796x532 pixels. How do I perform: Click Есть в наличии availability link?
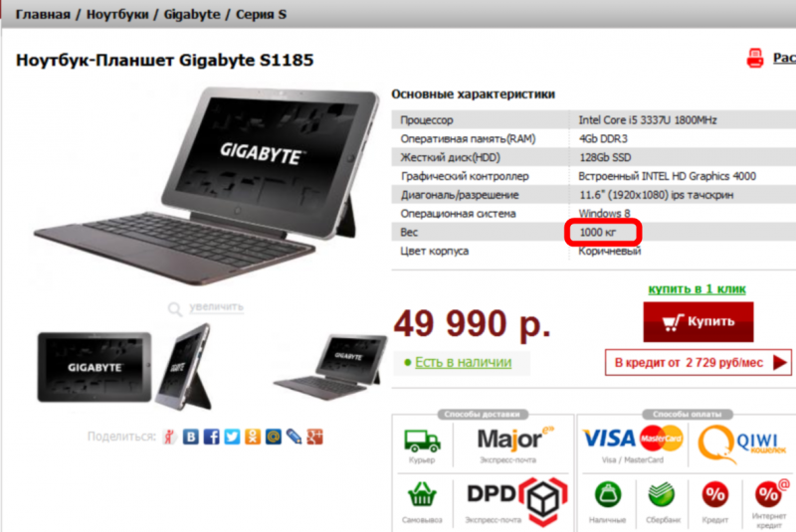tap(463, 362)
